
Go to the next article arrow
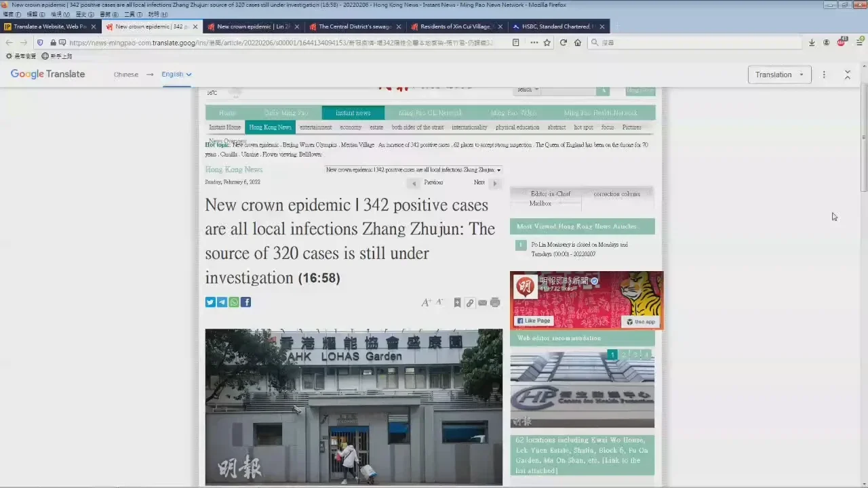tap(494, 183)
